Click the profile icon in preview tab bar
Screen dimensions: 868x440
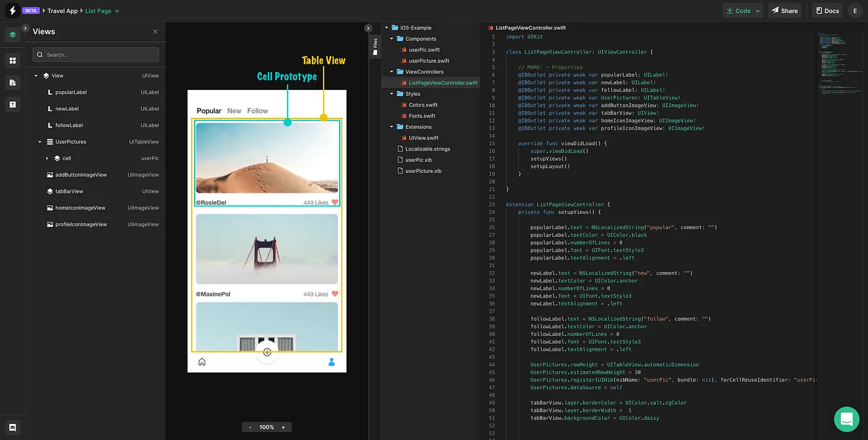point(332,362)
